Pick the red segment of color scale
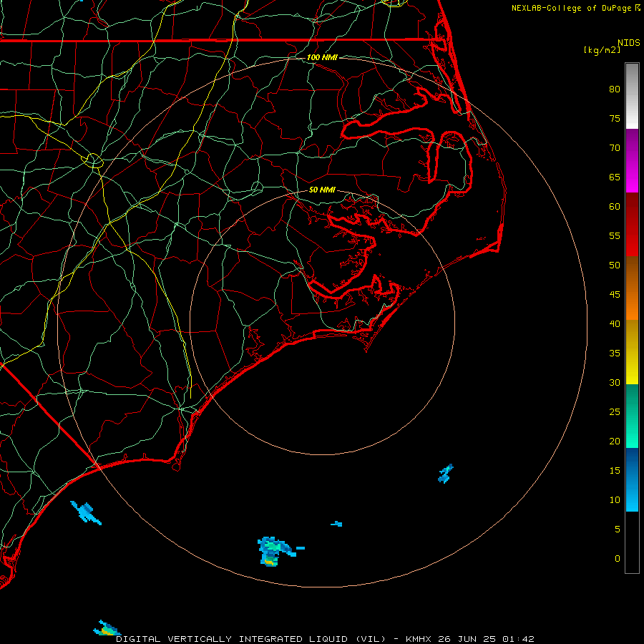Image resolution: width=644 pixels, height=644 pixels. (x=632, y=224)
